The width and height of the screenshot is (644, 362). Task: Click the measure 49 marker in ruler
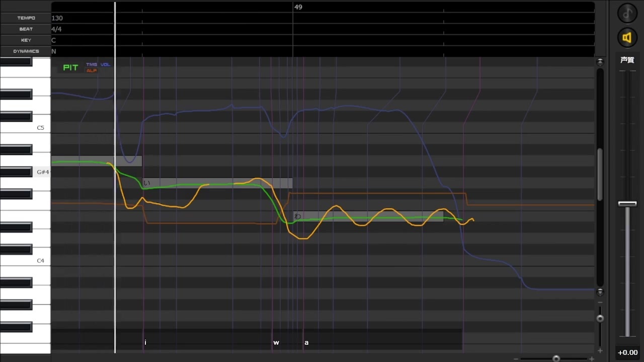click(298, 7)
